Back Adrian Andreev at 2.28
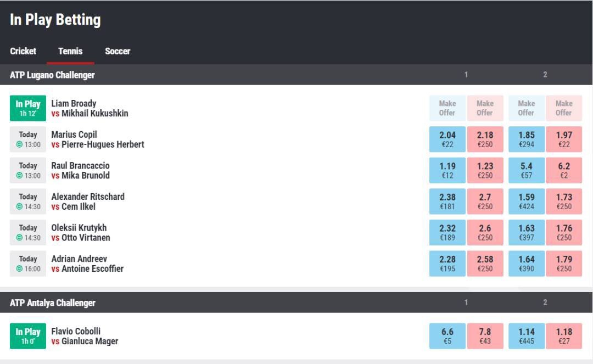The image size is (593, 364). click(447, 264)
